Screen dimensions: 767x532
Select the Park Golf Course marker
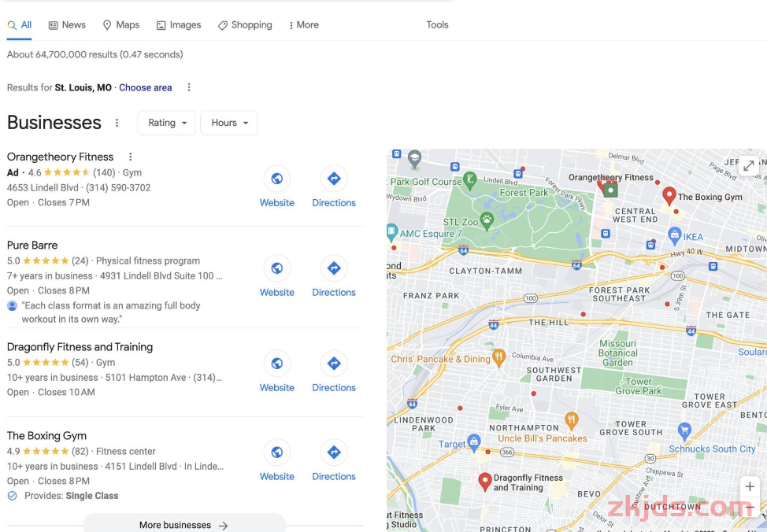tap(469, 180)
